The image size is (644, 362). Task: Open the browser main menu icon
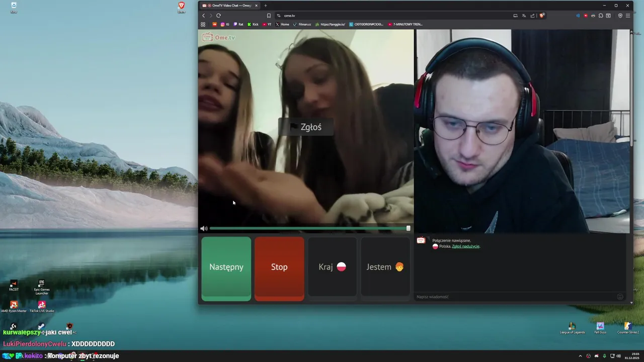pos(628,16)
